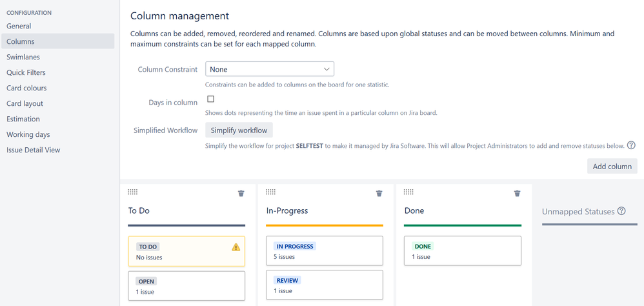Screen dimensions: 644x306
Task: Delete the To Do column with trash icon
Action: (241, 194)
